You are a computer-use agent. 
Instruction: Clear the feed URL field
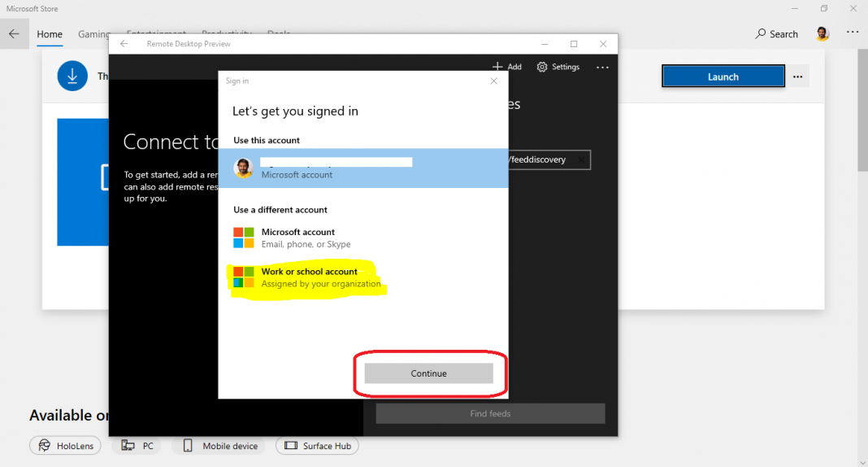[x=580, y=159]
